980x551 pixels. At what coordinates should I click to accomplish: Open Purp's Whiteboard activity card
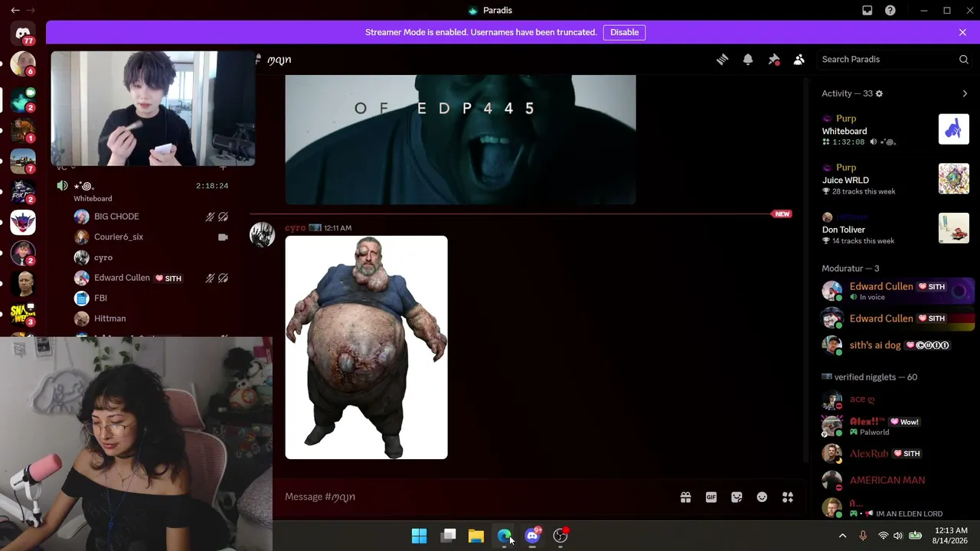pyautogui.click(x=895, y=130)
